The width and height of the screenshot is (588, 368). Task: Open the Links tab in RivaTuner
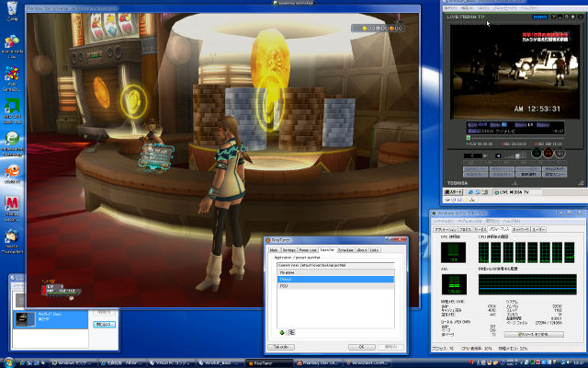[374, 250]
